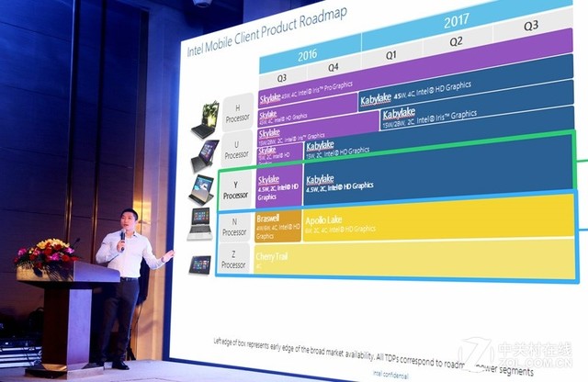Click the netbook image beside N Processor

coord(200,224)
